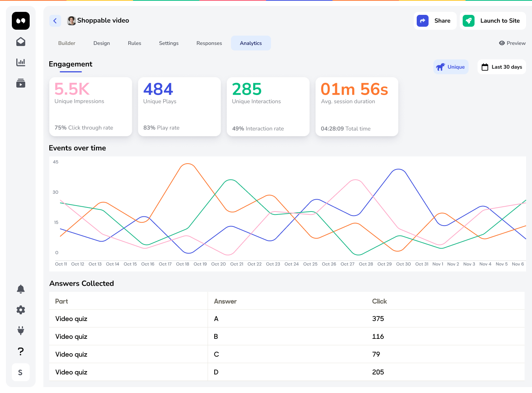The image size is (532, 393).
Task: Open the integrations plug icon
Action: tap(21, 330)
